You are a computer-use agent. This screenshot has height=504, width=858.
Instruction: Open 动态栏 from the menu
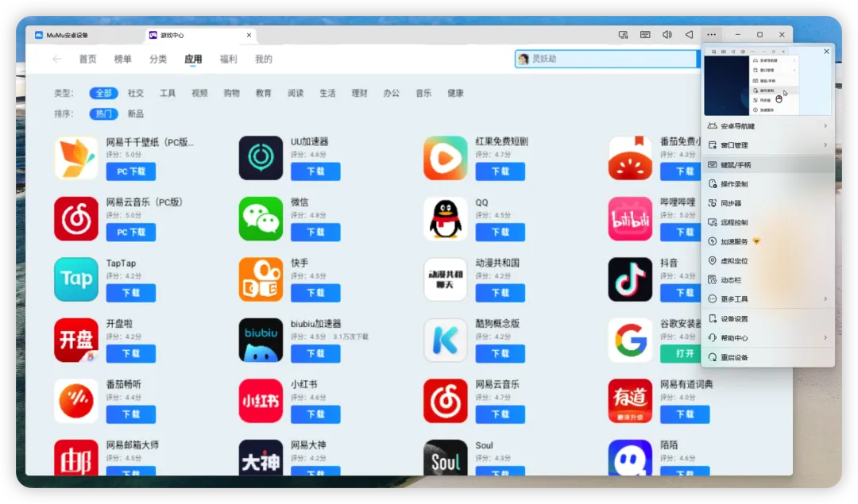tap(768, 280)
